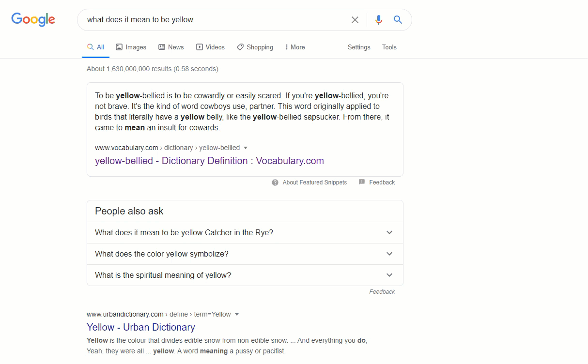The image size is (588, 364).
Task: Clear the search box with the X icon
Action: (x=355, y=20)
